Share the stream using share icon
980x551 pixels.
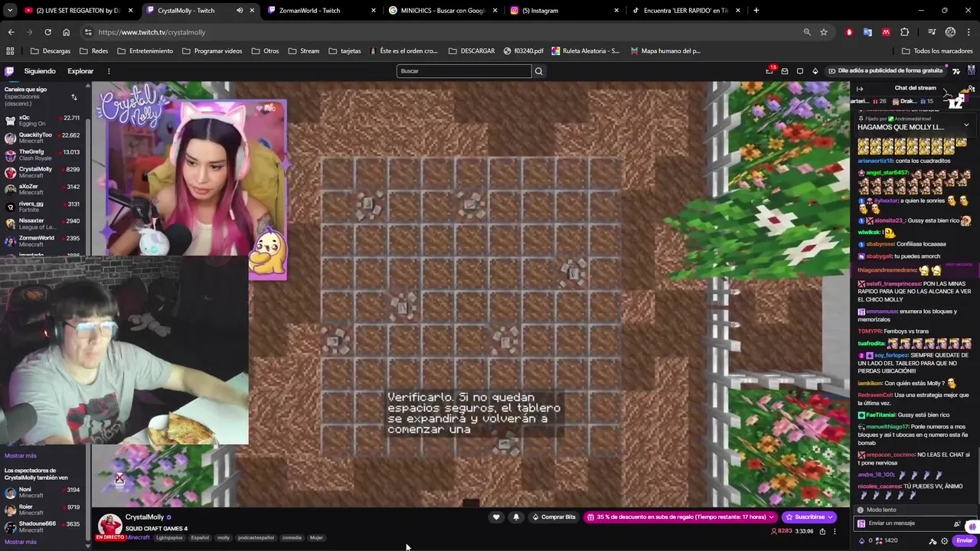pyautogui.click(x=822, y=531)
